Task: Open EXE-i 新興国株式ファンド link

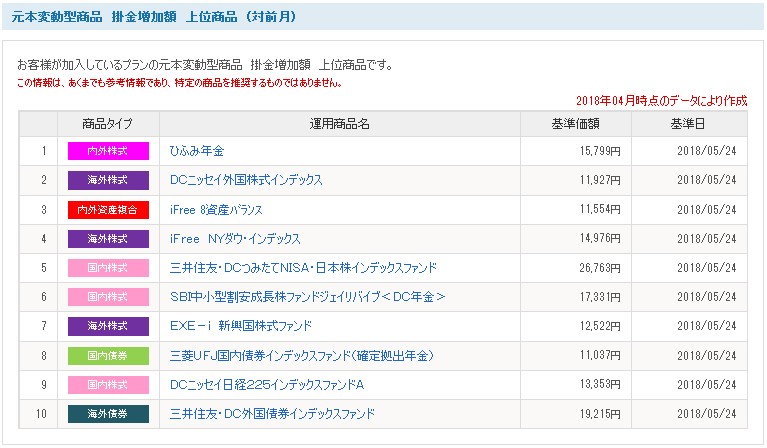Action: 241,326
